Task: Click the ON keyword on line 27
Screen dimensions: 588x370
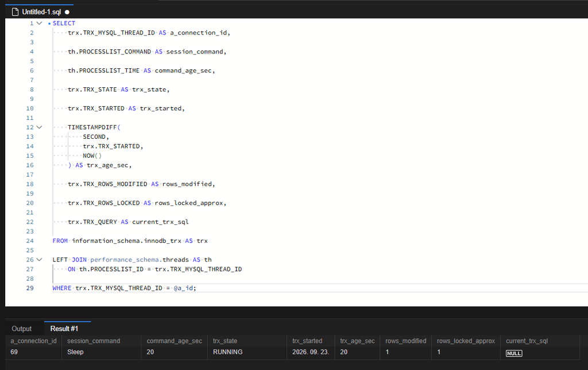Action: pyautogui.click(x=71, y=269)
